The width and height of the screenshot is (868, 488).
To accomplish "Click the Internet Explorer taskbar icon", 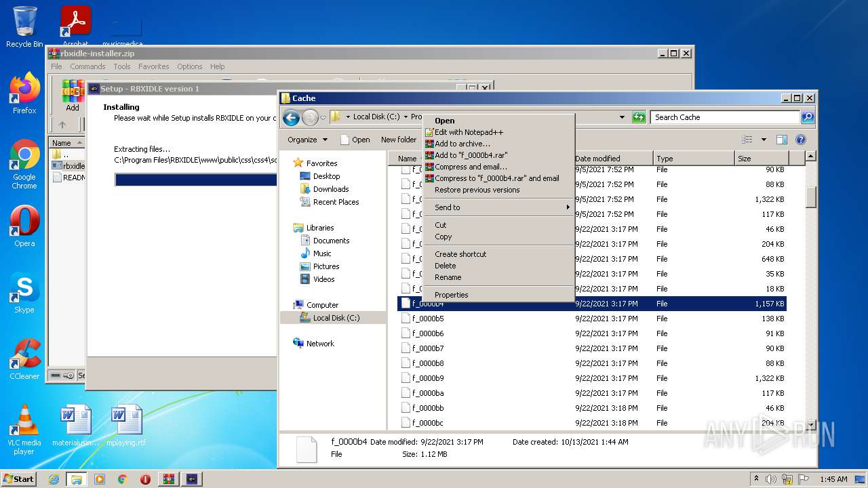I will point(54,479).
